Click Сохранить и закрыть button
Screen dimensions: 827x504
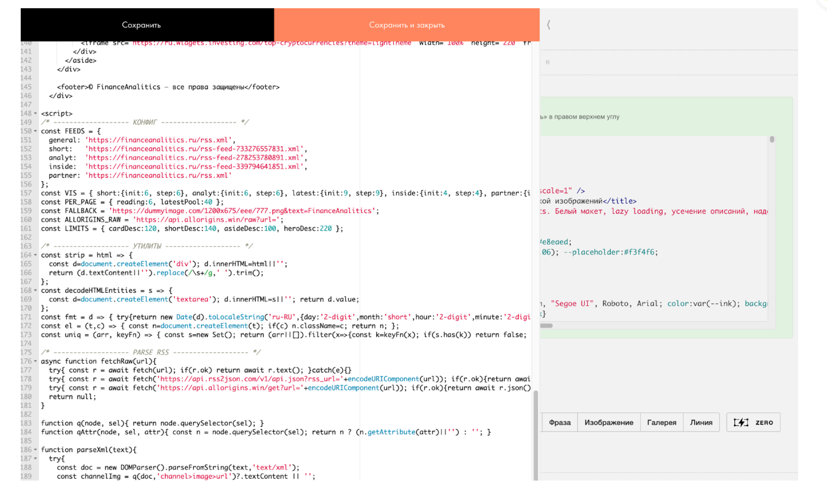click(x=406, y=25)
